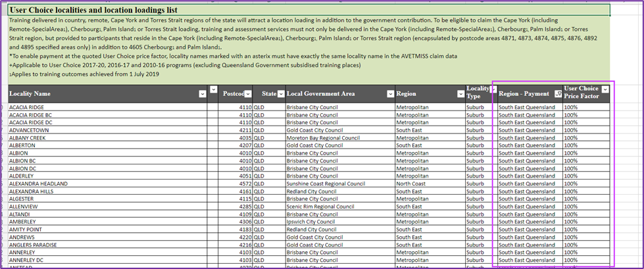
Task: Select the 'ANGLERS PARADISE' locality cell
Action: 108,245
